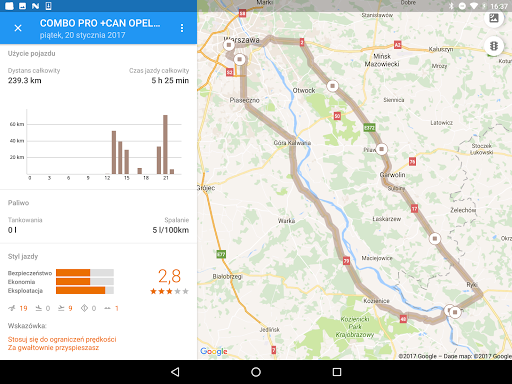Click the 2,8 driving style score
This screenshot has width=512, height=384.
pyautogui.click(x=169, y=276)
